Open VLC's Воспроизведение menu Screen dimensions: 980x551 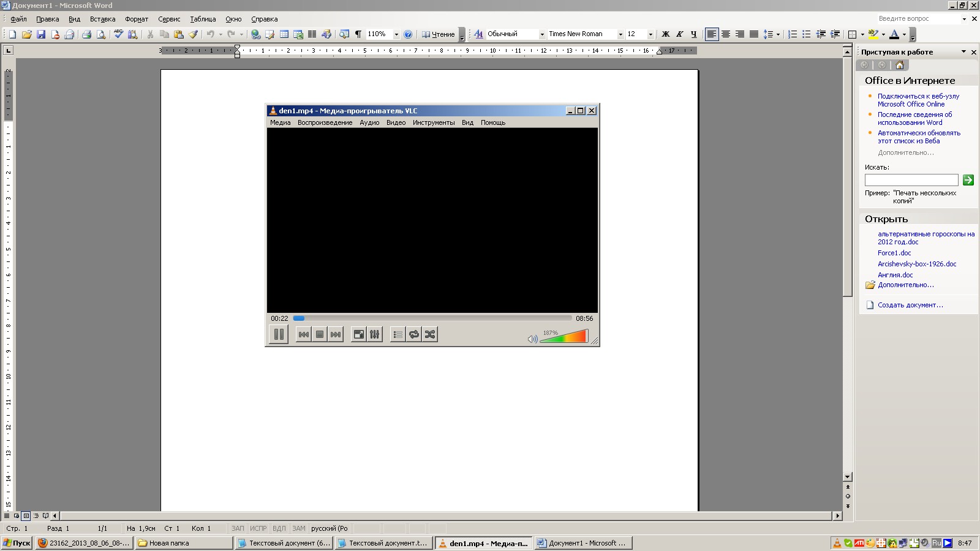[325, 122]
